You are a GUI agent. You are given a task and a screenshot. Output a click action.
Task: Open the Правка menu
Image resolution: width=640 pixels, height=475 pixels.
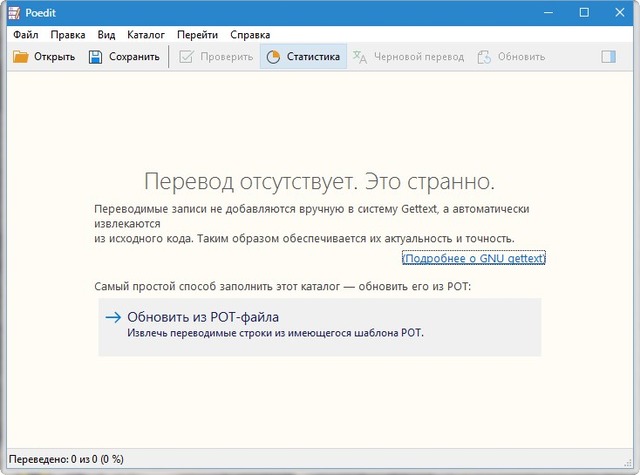[68, 34]
